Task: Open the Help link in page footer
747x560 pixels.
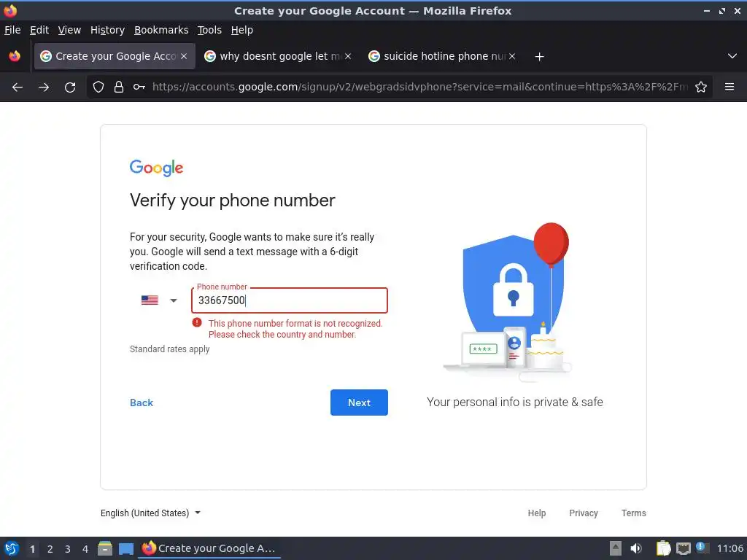Action: pyautogui.click(x=536, y=513)
